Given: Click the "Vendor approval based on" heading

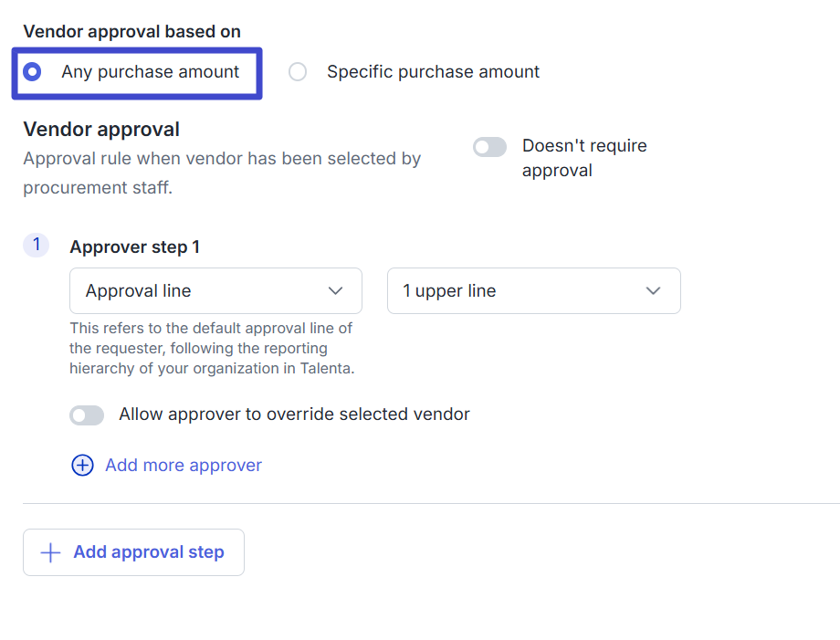Looking at the screenshot, I should click(x=131, y=32).
